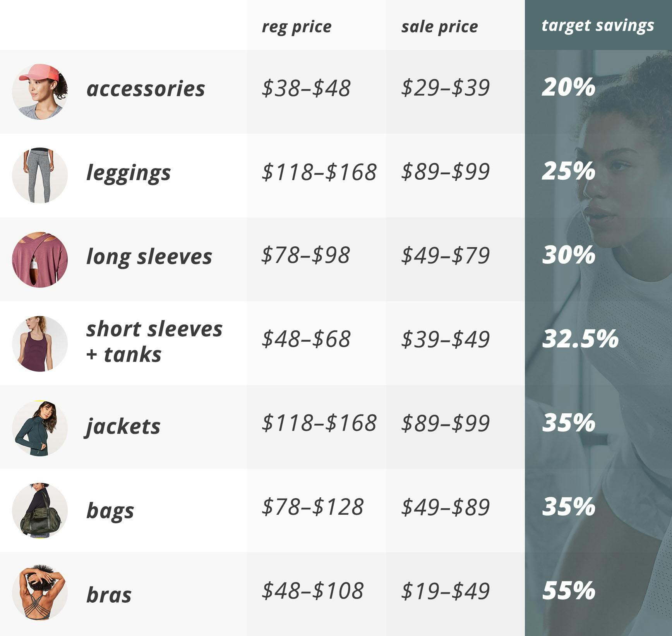Image resolution: width=672 pixels, height=636 pixels.
Task: Click the "bags" category text
Action: click(x=110, y=511)
